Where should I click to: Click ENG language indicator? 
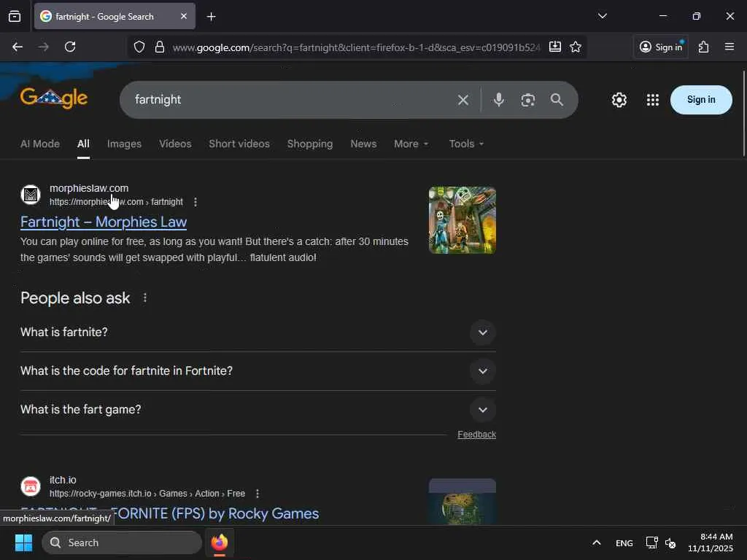(624, 542)
